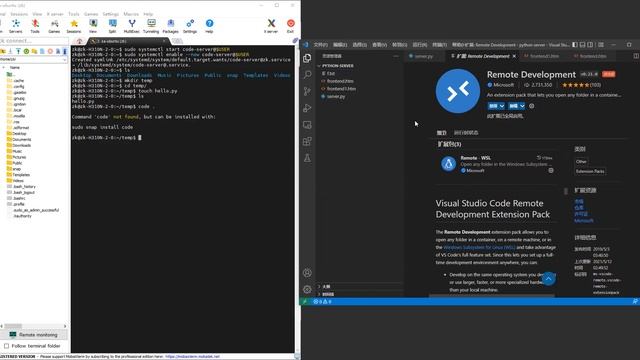This screenshot has height=360, width=640.
Task: Click the paperclip icon at MobaXterm tab bar end
Action: pyautogui.click(x=296, y=41)
